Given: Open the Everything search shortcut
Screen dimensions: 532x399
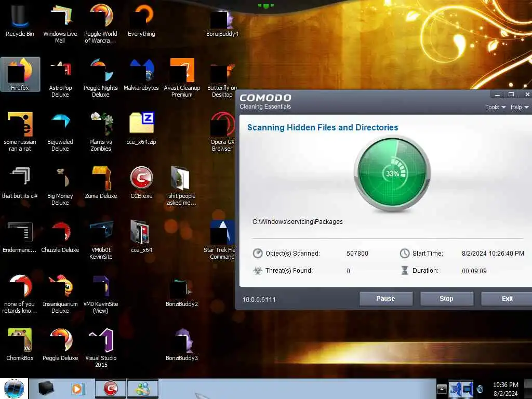Looking at the screenshot, I should pos(141,21).
